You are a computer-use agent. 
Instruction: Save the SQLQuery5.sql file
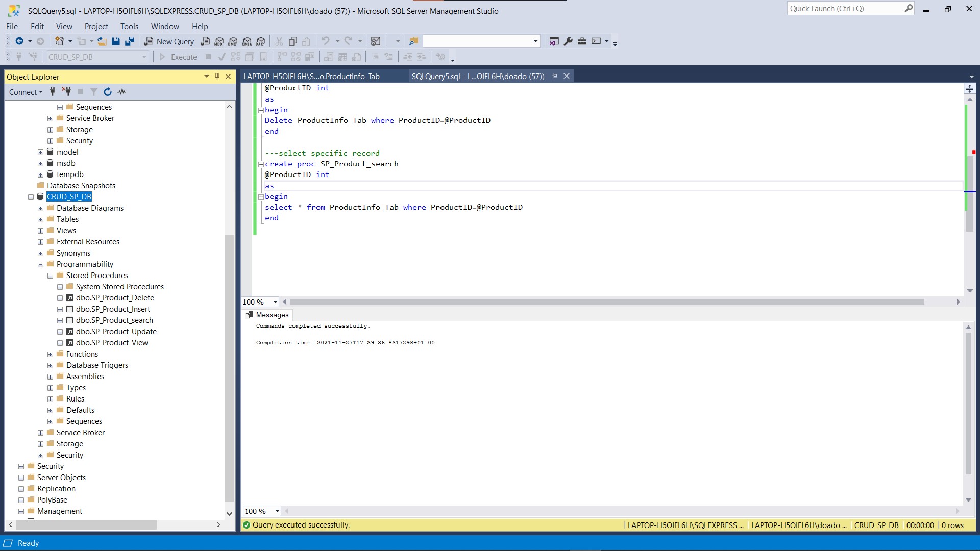[x=116, y=41]
